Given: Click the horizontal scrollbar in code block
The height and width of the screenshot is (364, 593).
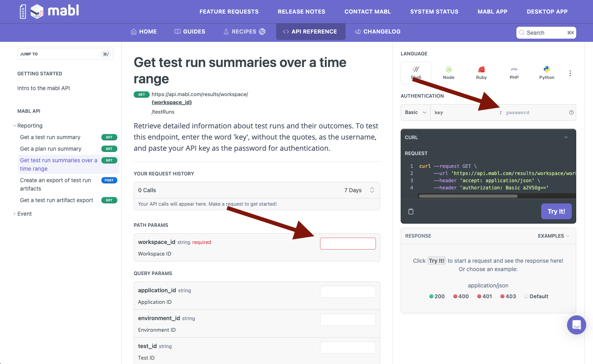Looking at the screenshot, I should pyautogui.click(x=468, y=196).
